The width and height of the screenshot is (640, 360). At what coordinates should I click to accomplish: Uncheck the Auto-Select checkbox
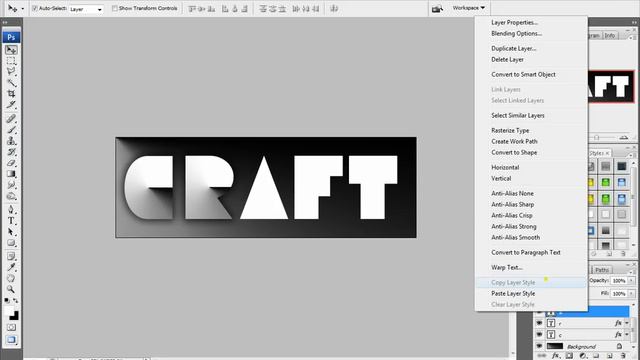35,8
